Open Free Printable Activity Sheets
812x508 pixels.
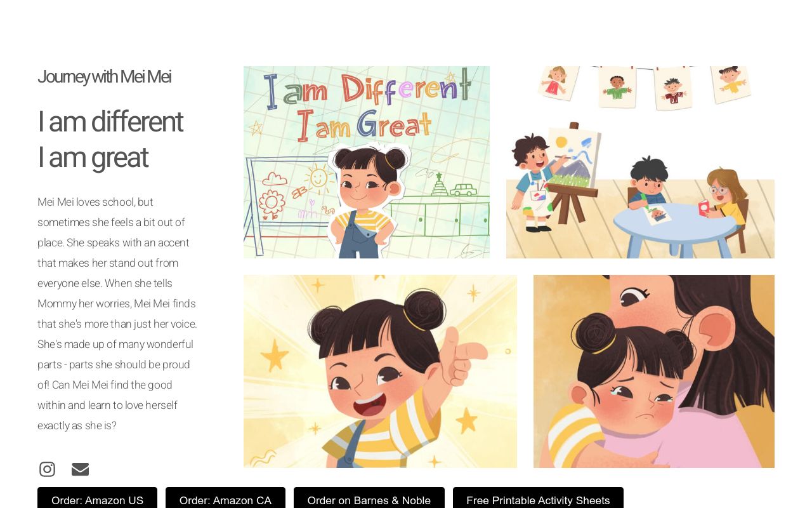click(538, 499)
